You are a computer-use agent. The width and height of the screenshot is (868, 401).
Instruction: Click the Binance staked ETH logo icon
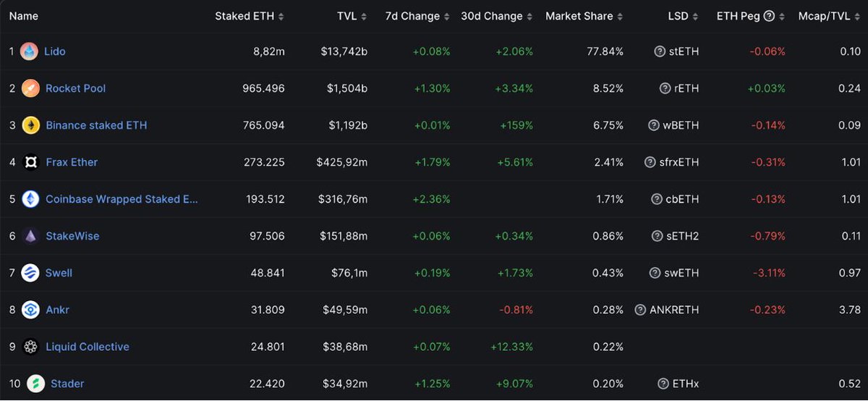tap(30, 125)
